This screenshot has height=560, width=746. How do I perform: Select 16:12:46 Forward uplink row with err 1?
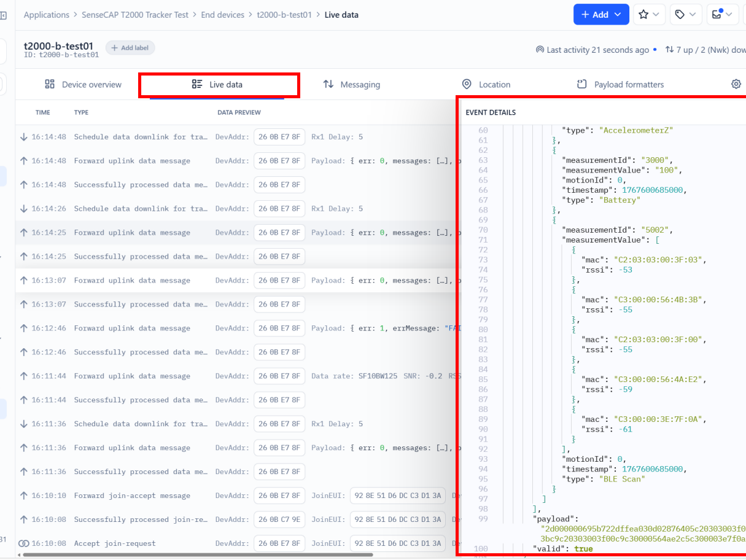click(236, 329)
